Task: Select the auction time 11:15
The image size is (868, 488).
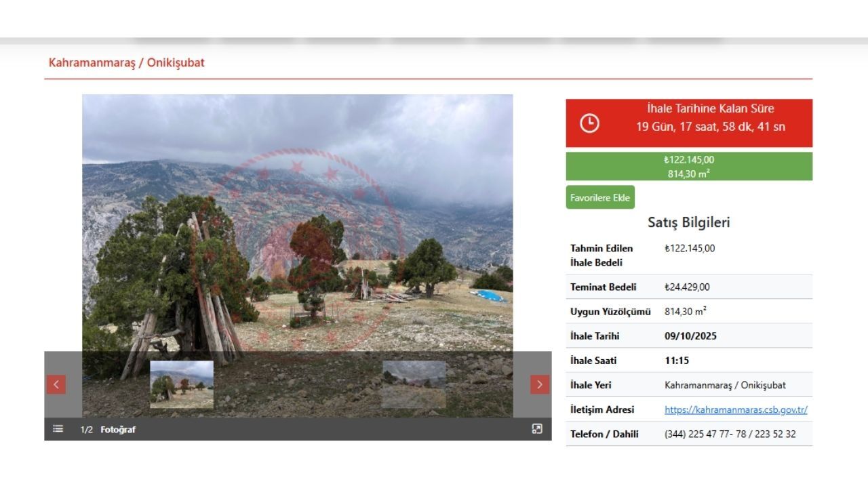Action: pos(676,361)
